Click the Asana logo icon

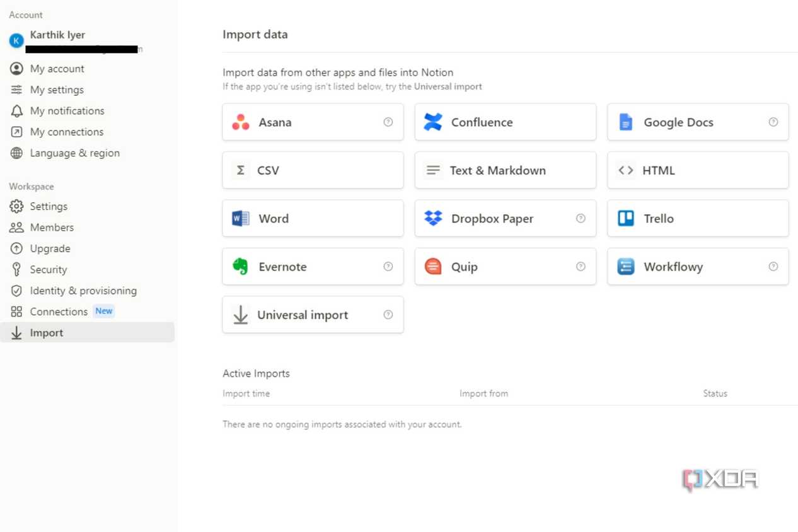tap(241, 122)
